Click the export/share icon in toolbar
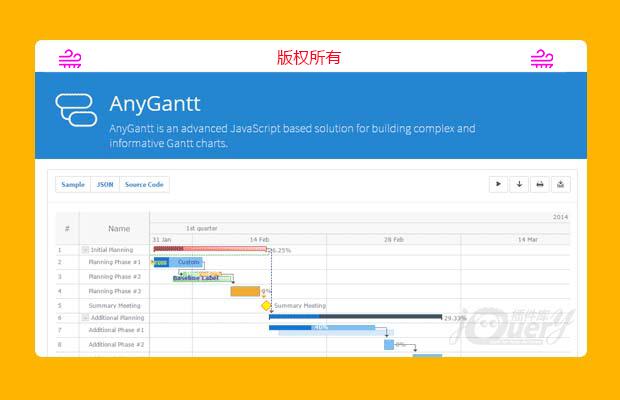This screenshot has height=400, width=620. coord(561,184)
